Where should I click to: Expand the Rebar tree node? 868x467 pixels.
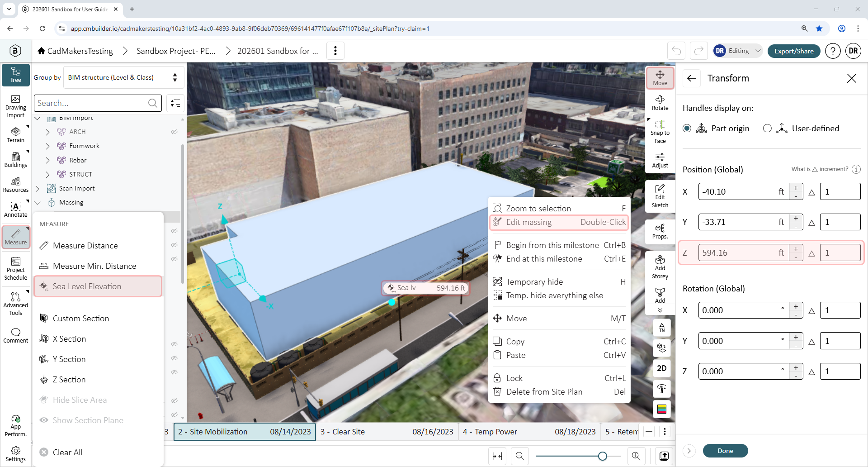point(48,160)
